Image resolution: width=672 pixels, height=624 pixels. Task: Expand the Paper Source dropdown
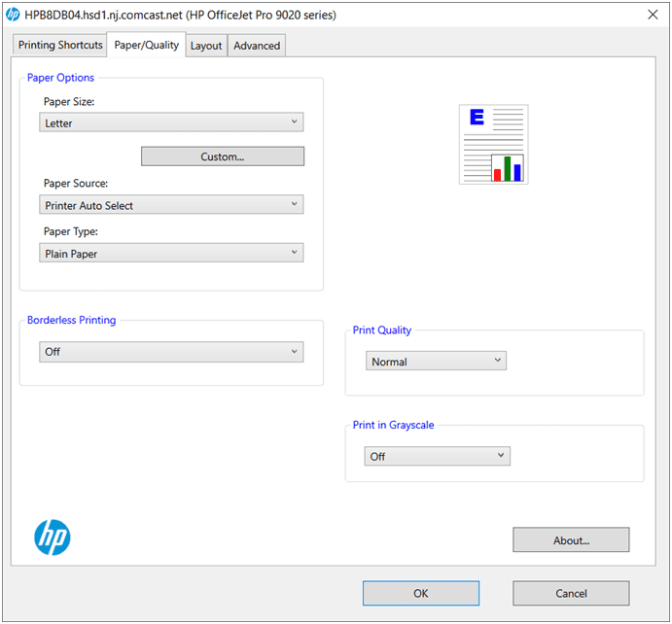coord(171,205)
